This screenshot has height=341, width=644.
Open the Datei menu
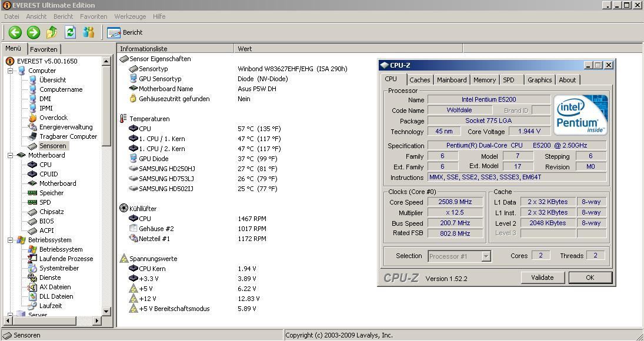click(x=12, y=16)
